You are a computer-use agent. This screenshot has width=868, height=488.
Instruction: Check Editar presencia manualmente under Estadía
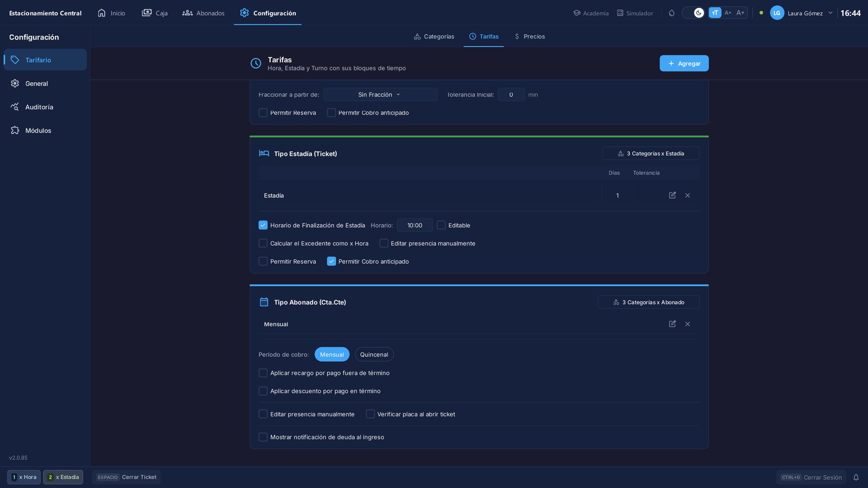pyautogui.click(x=384, y=243)
